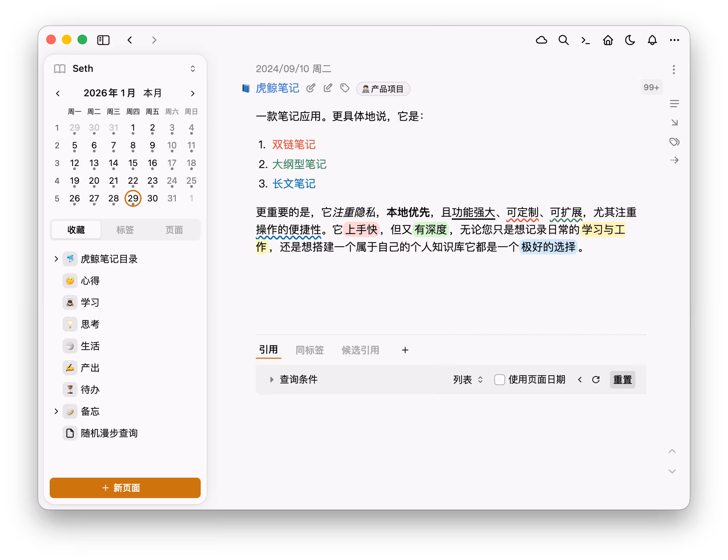
Task: Select calendar date 15
Action: (x=133, y=163)
